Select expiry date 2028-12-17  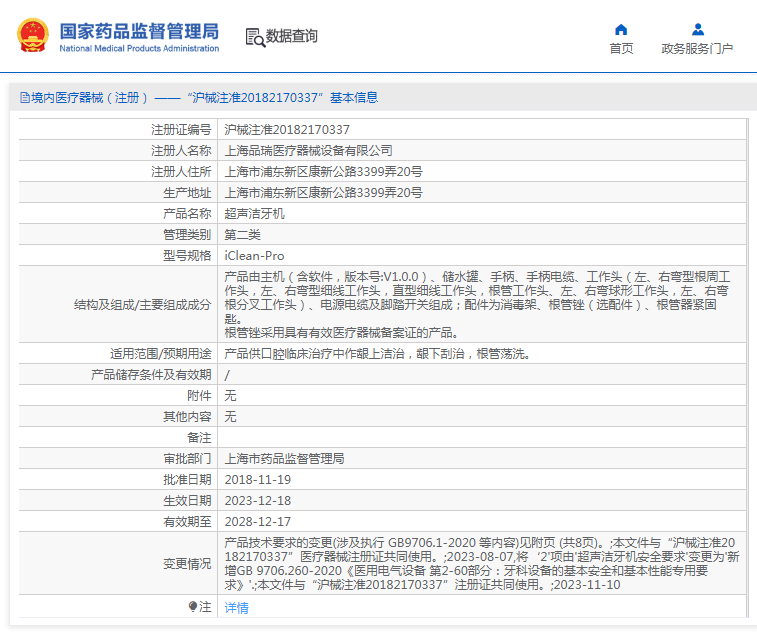click(x=257, y=522)
